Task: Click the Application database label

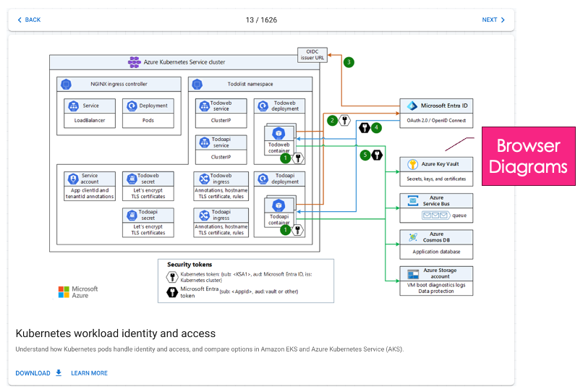Action: [436, 252]
